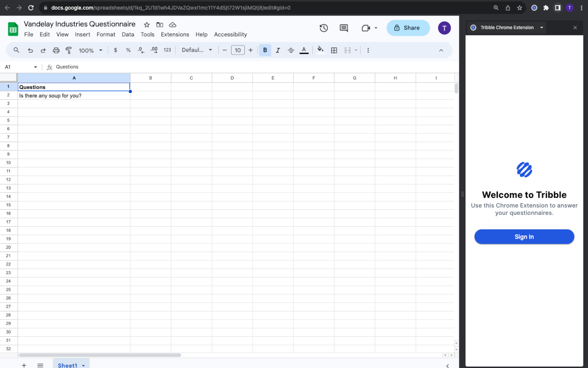Viewport: 588px width, 368px height.
Task: Format selection as currency
Action: (115, 50)
